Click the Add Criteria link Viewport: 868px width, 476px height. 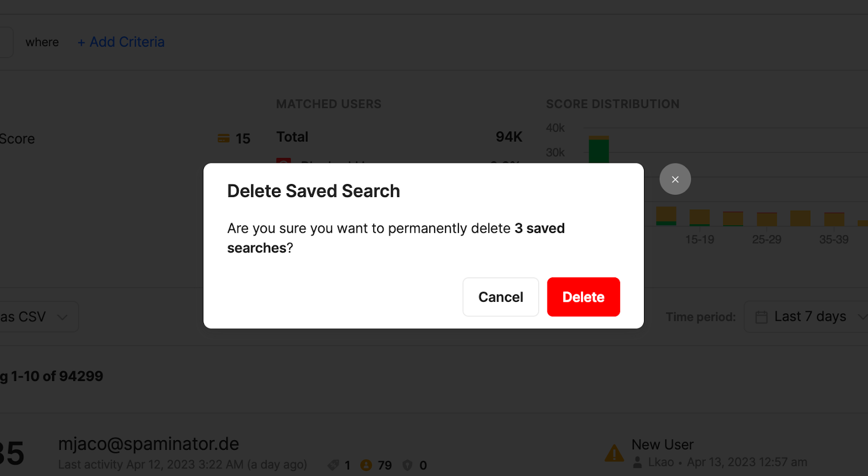click(x=121, y=42)
